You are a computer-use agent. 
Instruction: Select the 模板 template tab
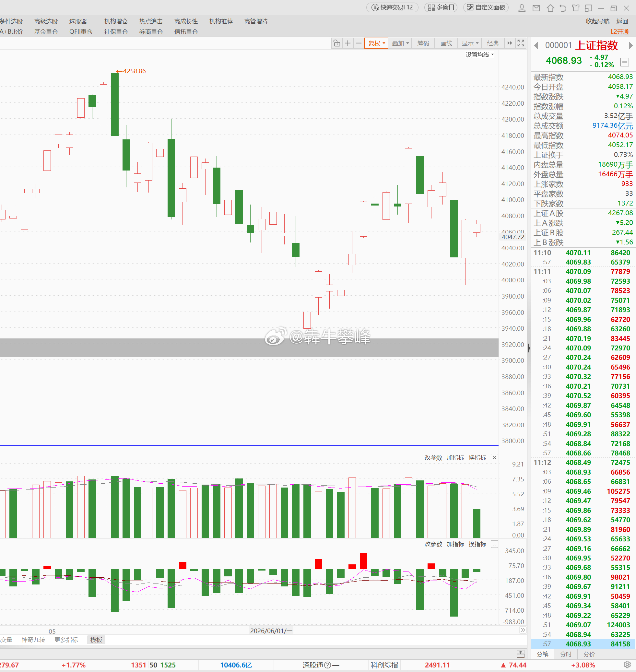pyautogui.click(x=96, y=640)
